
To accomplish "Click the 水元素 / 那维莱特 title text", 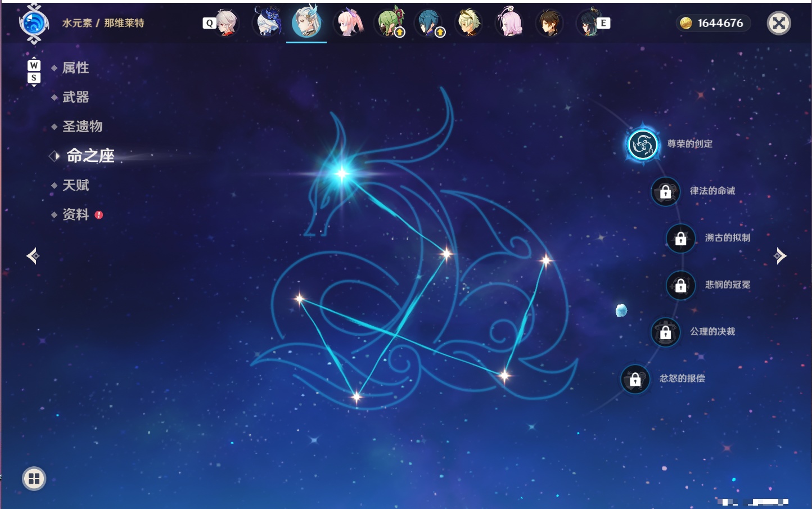I will click(x=103, y=23).
